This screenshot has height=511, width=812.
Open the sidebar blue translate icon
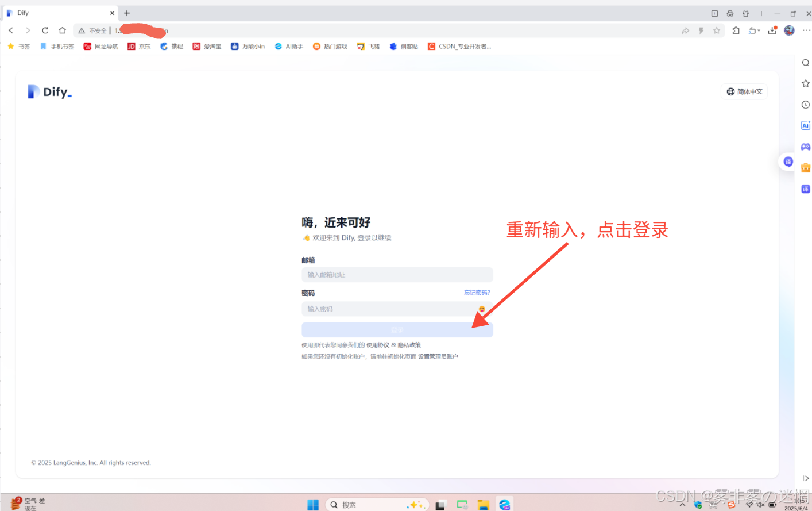pos(806,189)
